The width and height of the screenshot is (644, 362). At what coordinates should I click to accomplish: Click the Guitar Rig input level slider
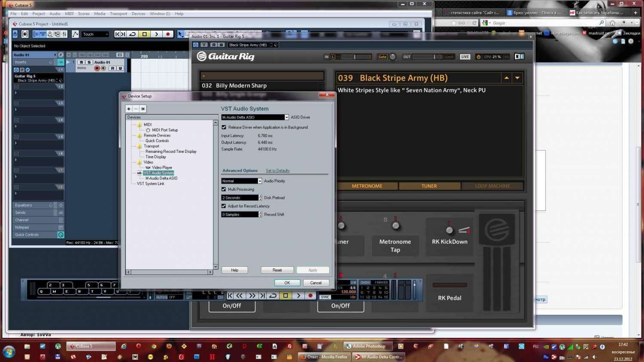tap(355, 57)
